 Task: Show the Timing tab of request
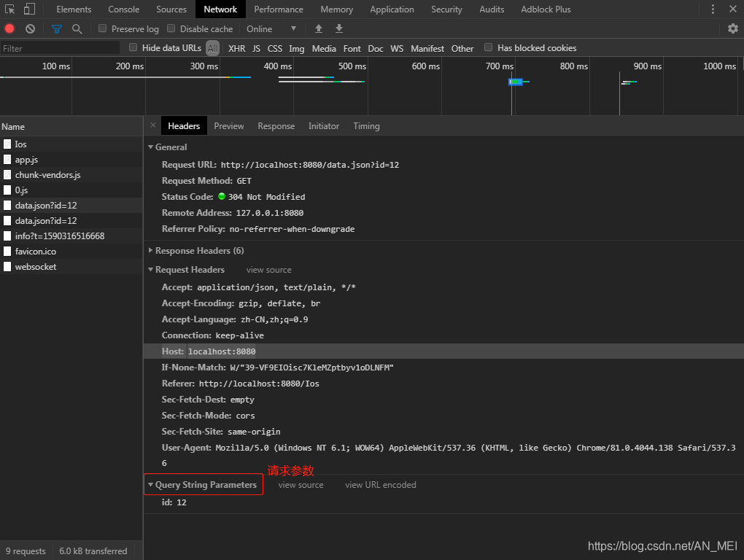pyautogui.click(x=366, y=125)
